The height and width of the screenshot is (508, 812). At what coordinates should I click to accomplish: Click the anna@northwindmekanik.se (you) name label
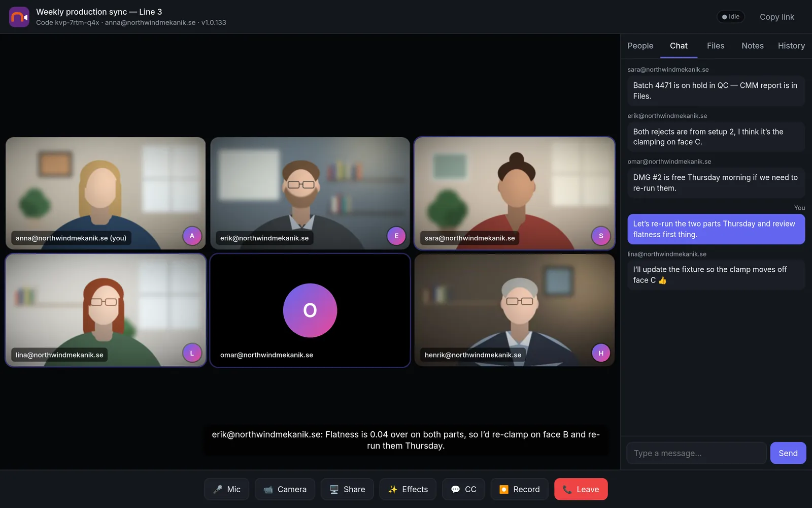coord(71,238)
